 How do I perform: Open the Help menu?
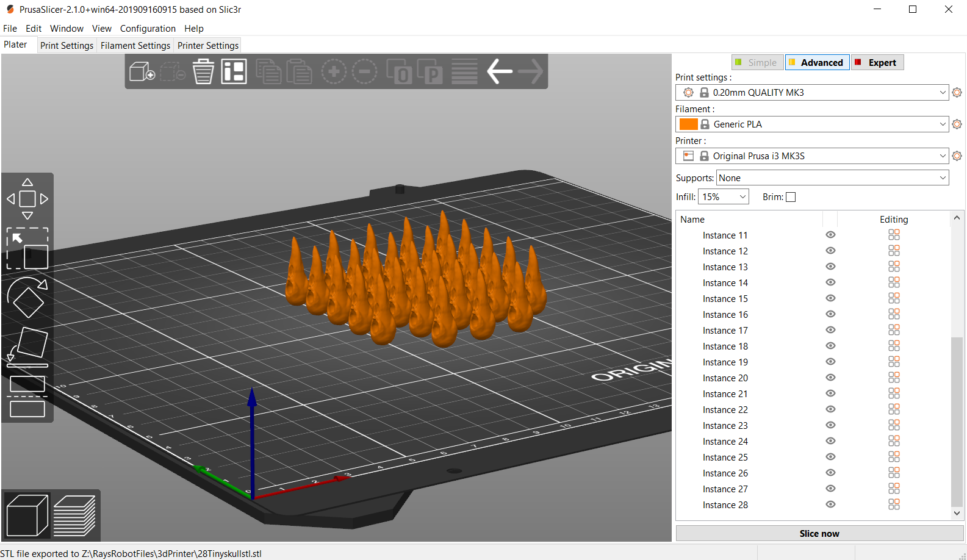click(194, 29)
